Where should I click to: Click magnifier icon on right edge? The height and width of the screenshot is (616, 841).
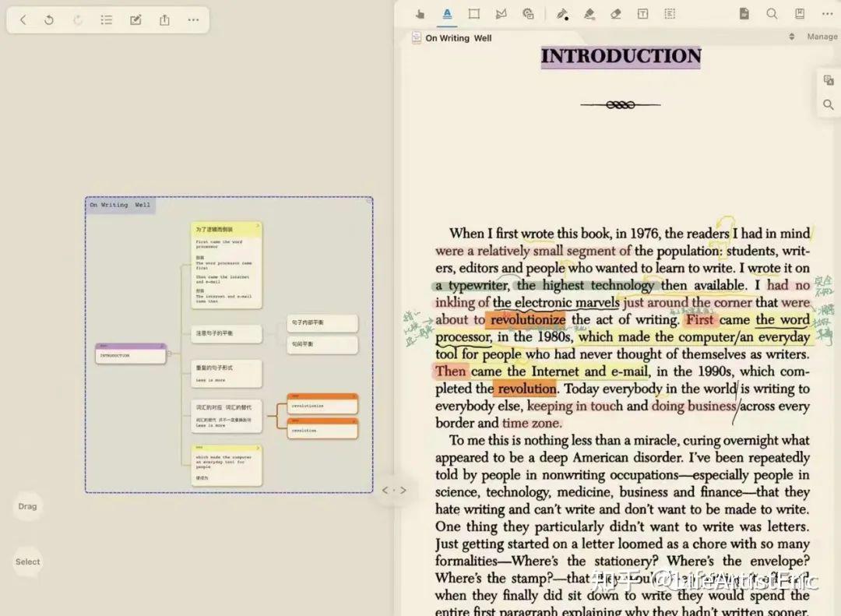pos(829,104)
